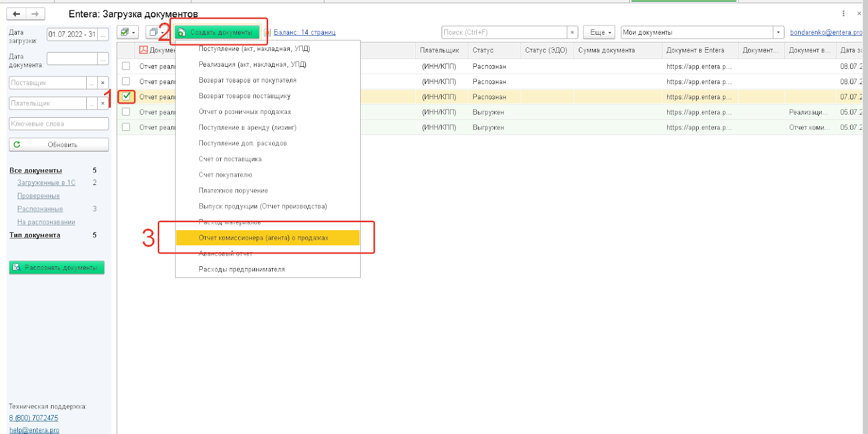Viewport: 868px width, 434px height.
Task: Filter by Загруженные в 1С
Action: 47,183
